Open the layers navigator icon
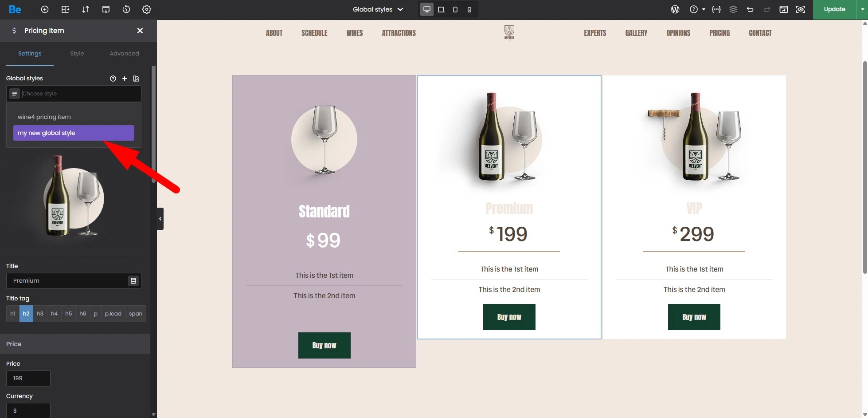868x418 pixels. pos(733,9)
